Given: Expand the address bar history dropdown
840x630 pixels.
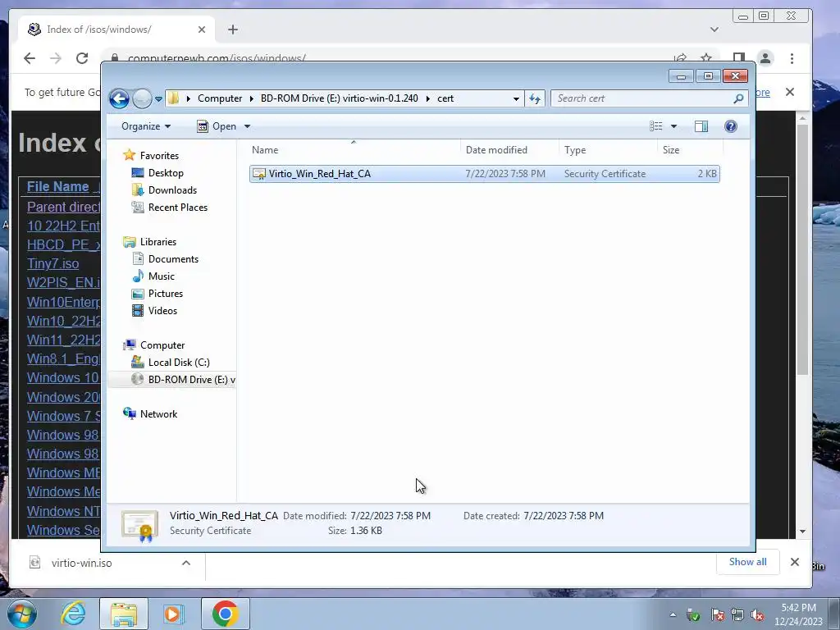Looking at the screenshot, I should tap(516, 99).
